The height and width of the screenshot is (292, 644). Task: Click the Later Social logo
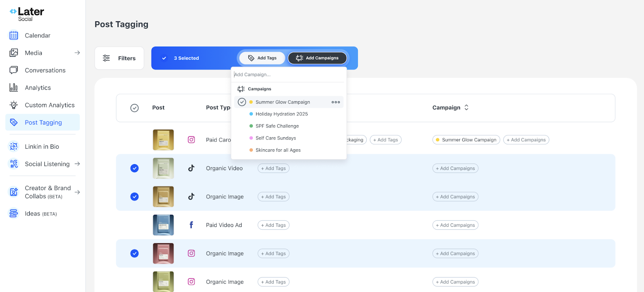point(27,14)
